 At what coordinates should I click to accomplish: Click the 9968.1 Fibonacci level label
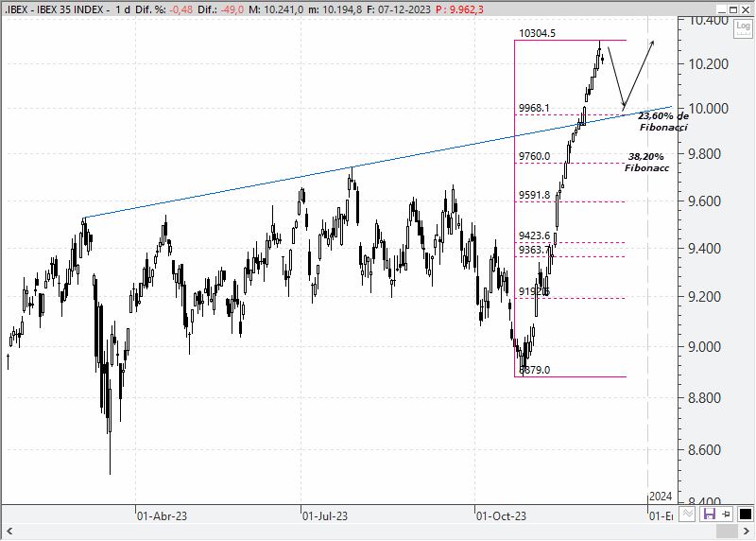point(534,108)
